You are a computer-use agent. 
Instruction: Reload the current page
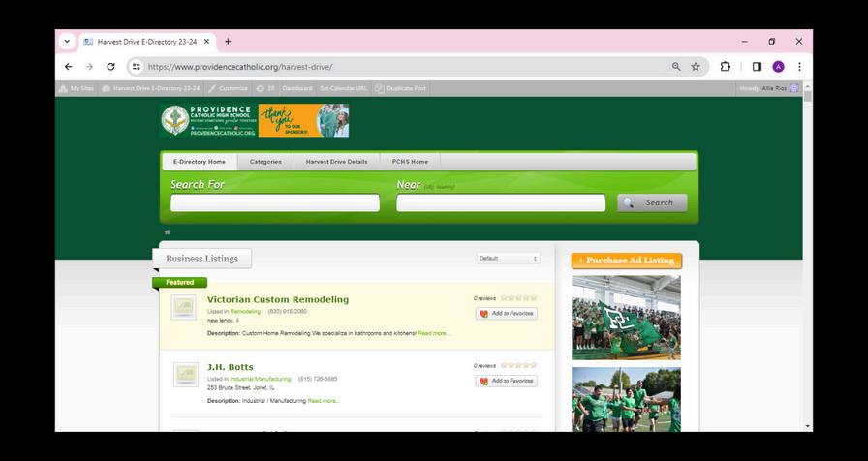(110, 67)
